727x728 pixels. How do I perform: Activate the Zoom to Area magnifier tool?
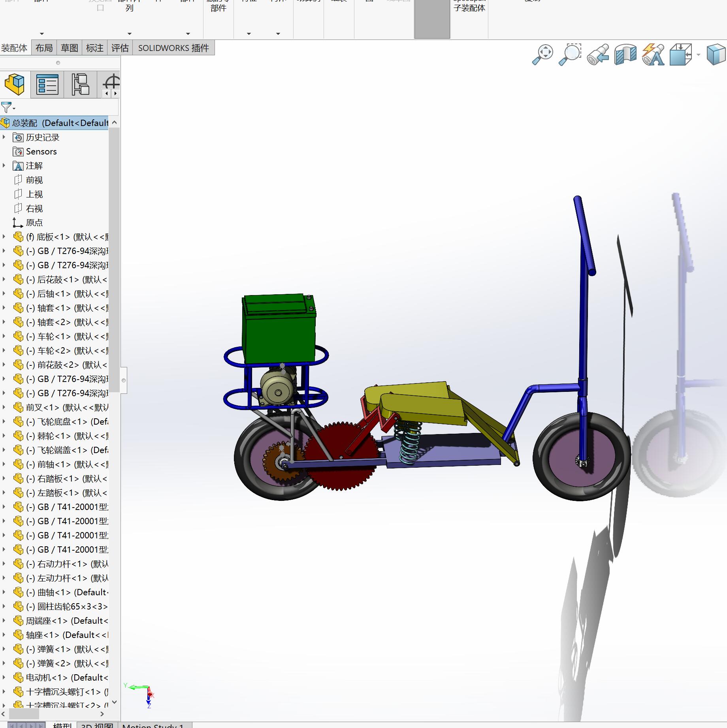click(x=570, y=55)
